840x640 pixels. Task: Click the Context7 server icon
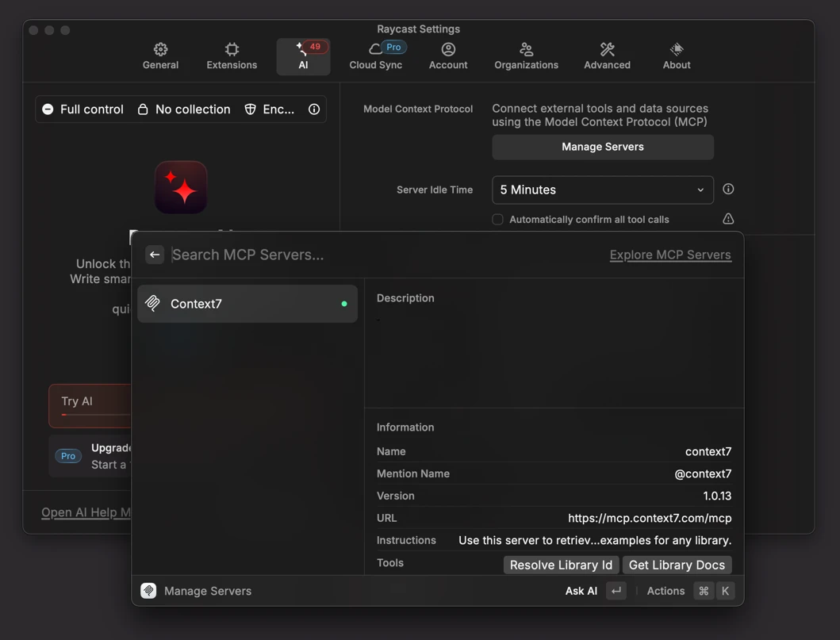pyautogui.click(x=153, y=304)
